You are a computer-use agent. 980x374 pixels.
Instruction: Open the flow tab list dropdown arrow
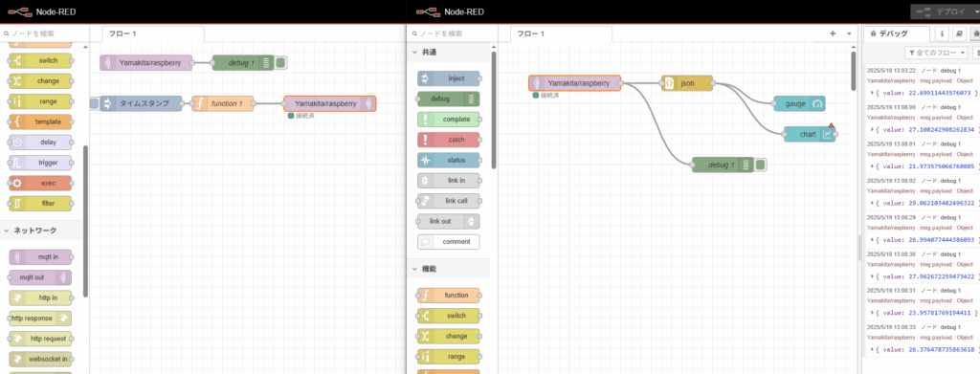pos(849,33)
